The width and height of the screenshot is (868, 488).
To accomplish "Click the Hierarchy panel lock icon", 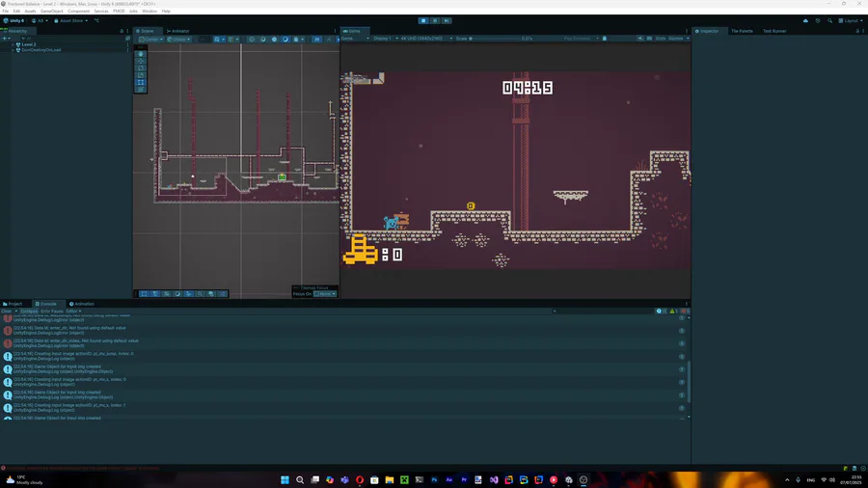I will (122, 31).
